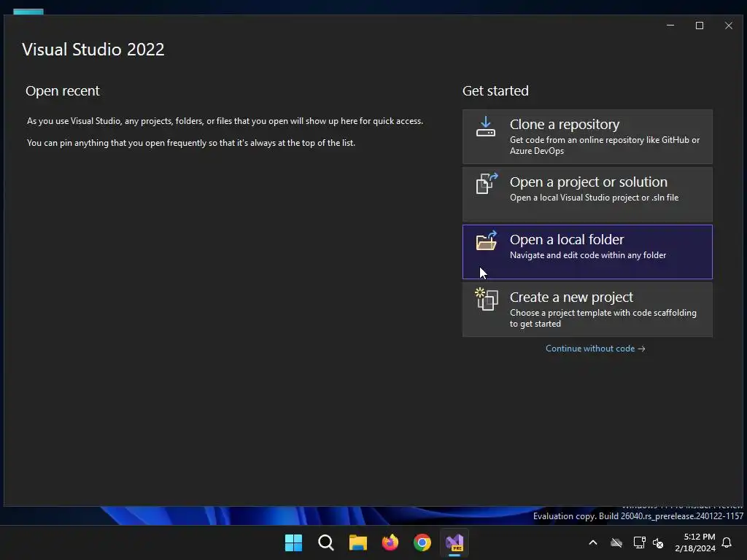Expand the hidden system tray icons chevron
This screenshot has width=747, height=560.
593,542
